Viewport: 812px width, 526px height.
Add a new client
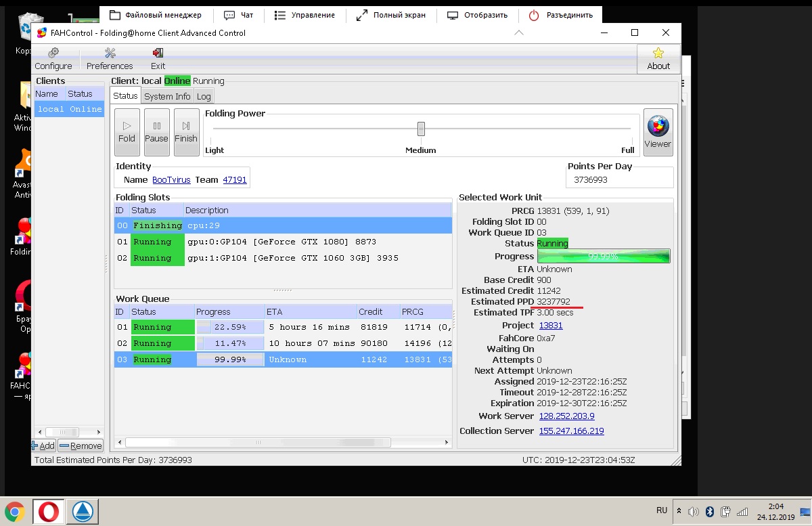pyautogui.click(x=43, y=445)
